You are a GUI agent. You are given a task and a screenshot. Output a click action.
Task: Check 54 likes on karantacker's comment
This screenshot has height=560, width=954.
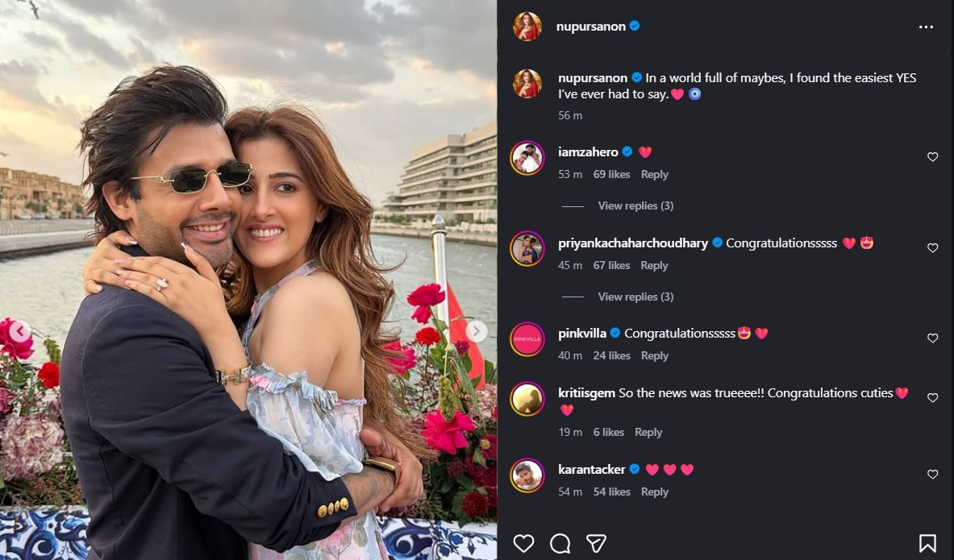(x=611, y=492)
